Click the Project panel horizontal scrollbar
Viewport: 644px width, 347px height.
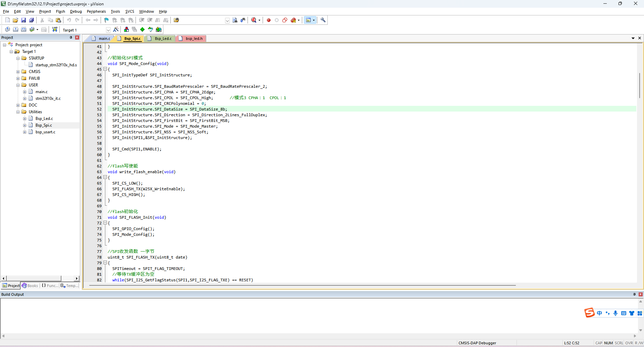click(34, 278)
